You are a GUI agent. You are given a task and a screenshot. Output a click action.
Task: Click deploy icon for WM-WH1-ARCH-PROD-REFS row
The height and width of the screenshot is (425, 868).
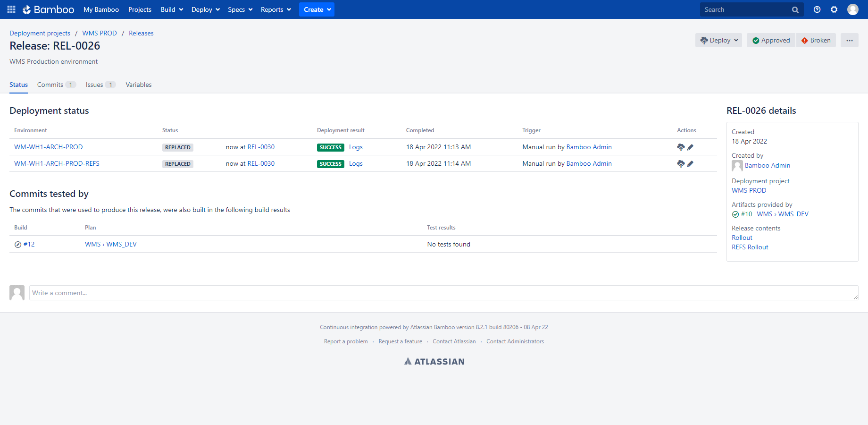coord(681,164)
